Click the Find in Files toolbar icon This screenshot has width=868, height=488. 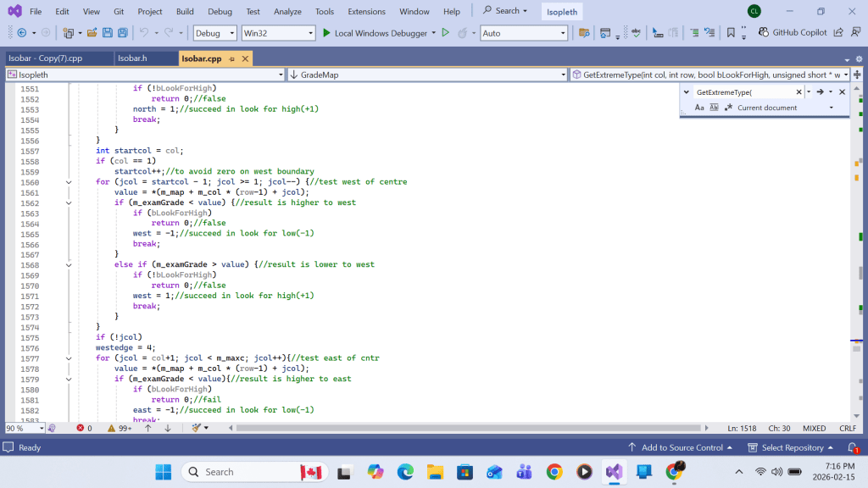click(x=583, y=33)
